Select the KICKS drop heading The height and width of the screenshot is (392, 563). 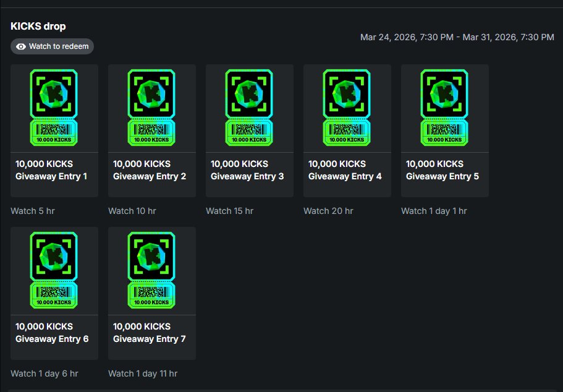click(x=38, y=26)
